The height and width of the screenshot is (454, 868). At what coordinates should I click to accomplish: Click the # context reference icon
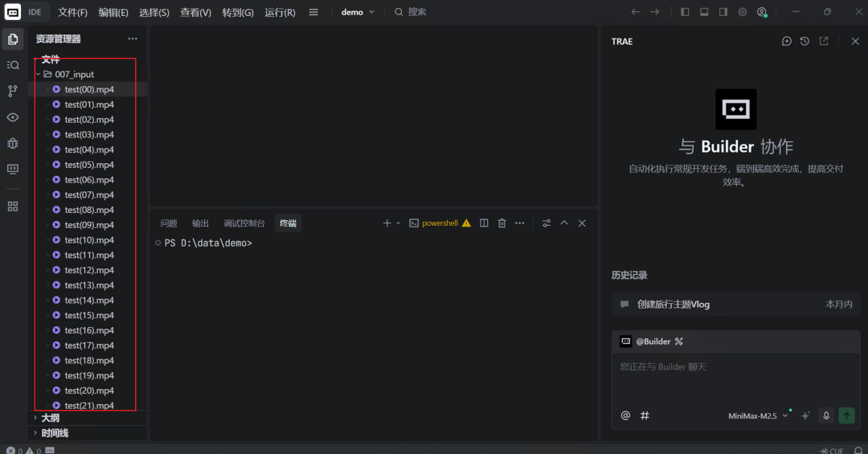tap(645, 415)
